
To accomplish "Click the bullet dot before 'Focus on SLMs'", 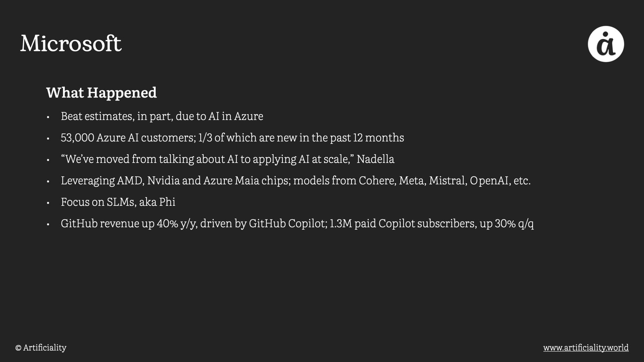I will 48,203.
